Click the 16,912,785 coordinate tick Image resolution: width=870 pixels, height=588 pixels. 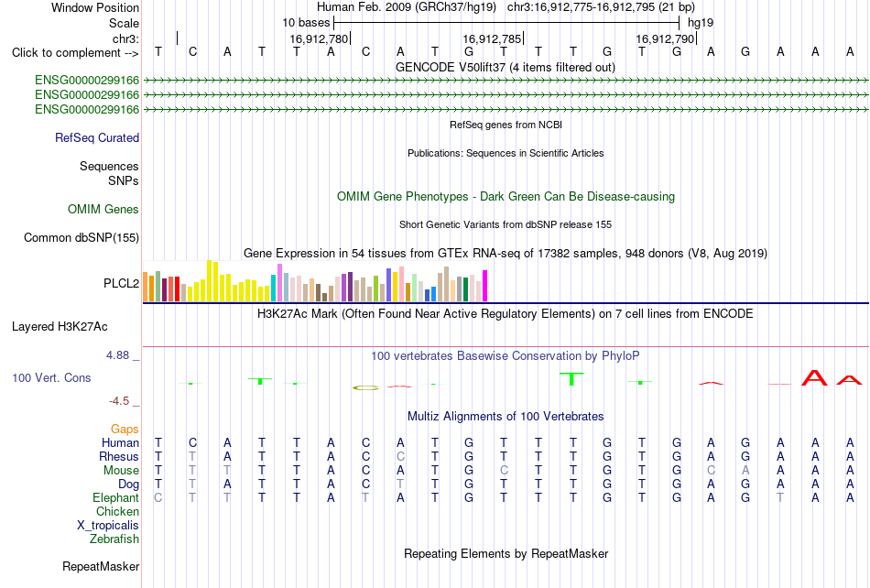click(x=492, y=38)
